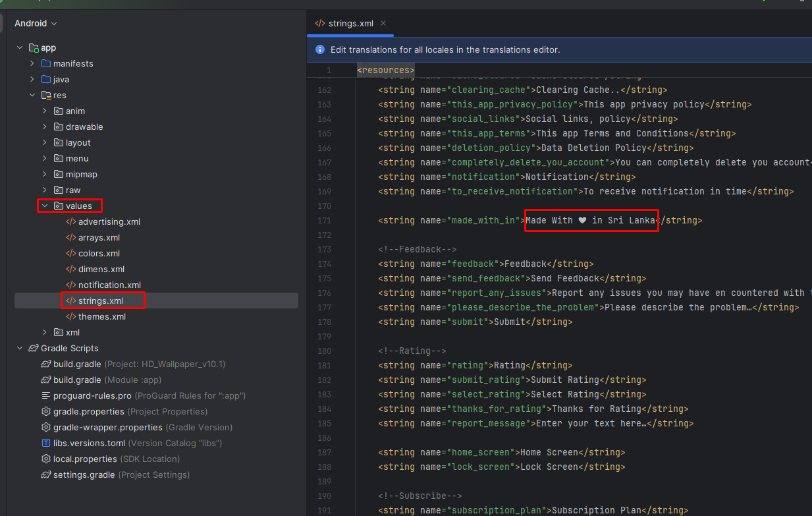
Task: Expand the drawable resource folder
Action: 45,127
